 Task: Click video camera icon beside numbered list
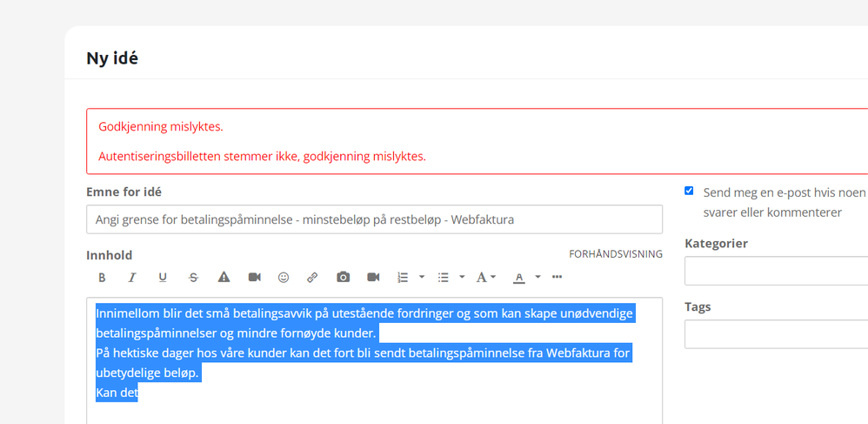pyautogui.click(x=373, y=277)
